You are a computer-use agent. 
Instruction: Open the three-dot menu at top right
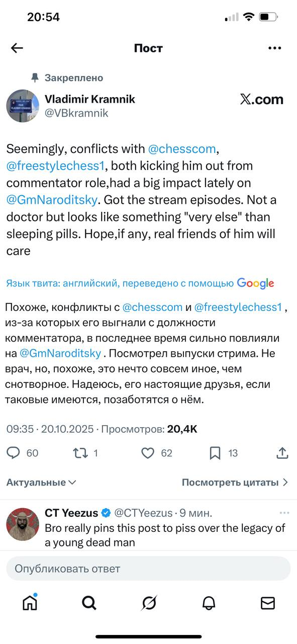click(275, 48)
